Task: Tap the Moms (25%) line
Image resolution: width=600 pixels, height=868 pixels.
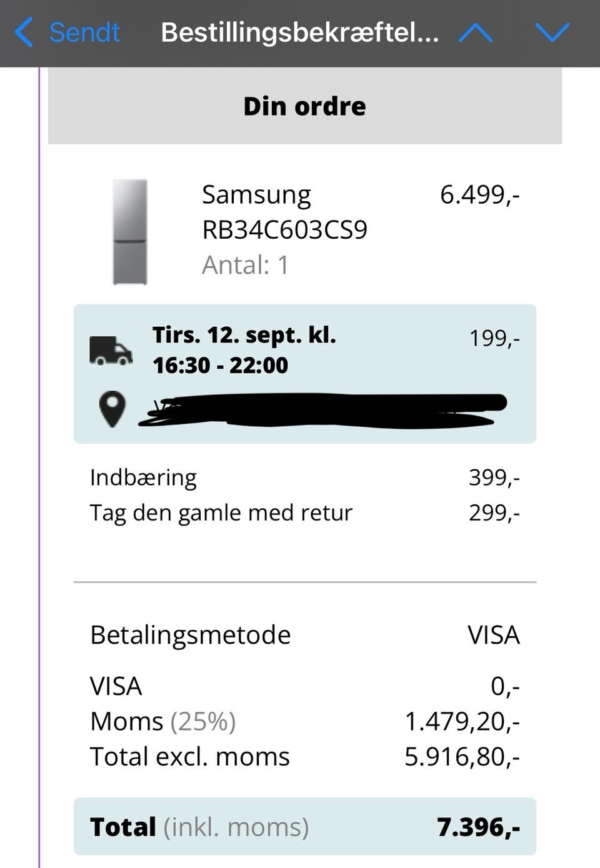Action: pos(163,721)
